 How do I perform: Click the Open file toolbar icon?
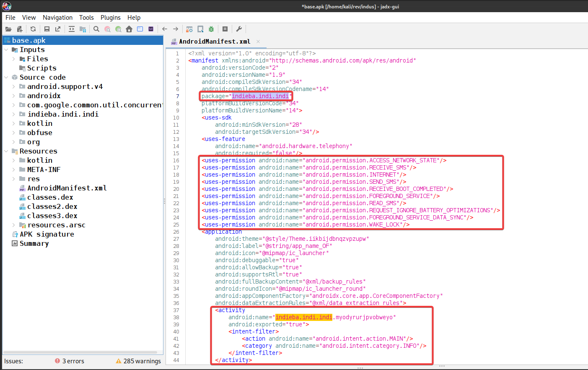click(x=8, y=29)
